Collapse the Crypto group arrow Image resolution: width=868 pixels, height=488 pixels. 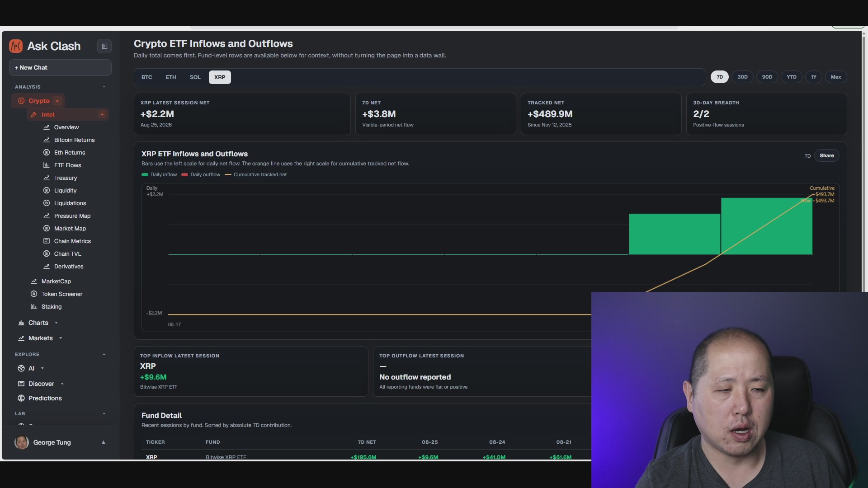(x=57, y=101)
